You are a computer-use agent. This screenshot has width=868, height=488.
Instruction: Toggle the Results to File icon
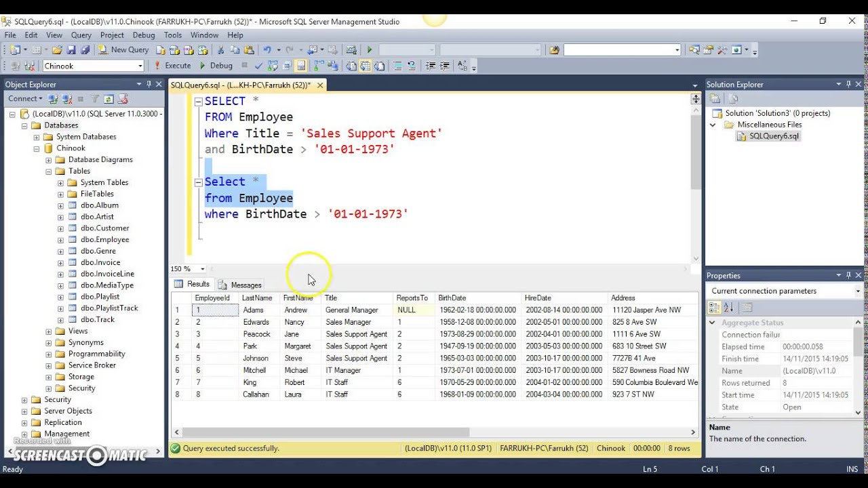click(379, 66)
